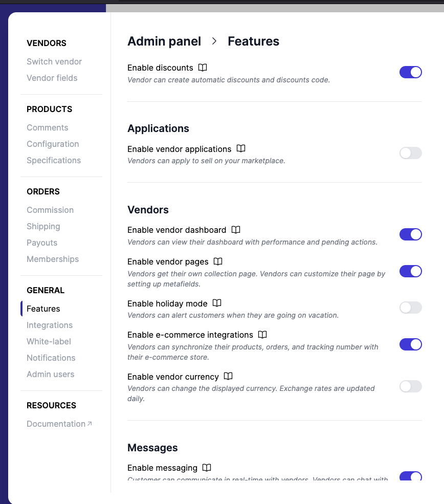Open the vendor dashboard help documentation
The image size is (444, 504).
click(236, 229)
